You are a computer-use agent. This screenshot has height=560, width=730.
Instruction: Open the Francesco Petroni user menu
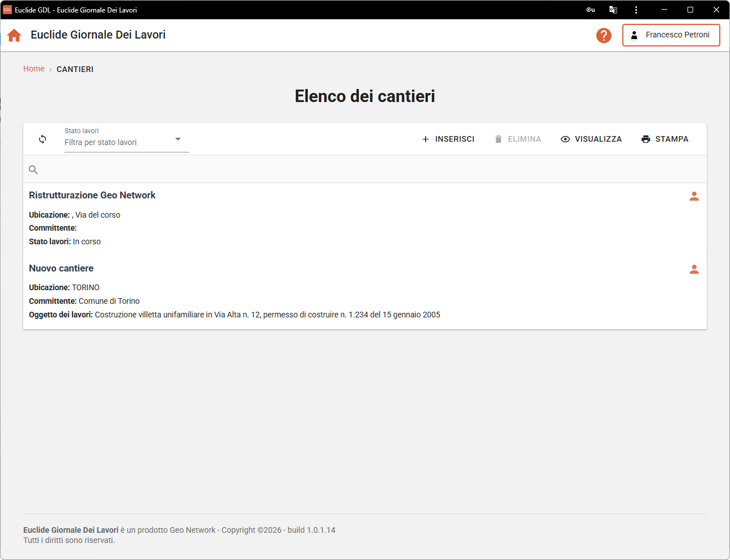pos(671,35)
